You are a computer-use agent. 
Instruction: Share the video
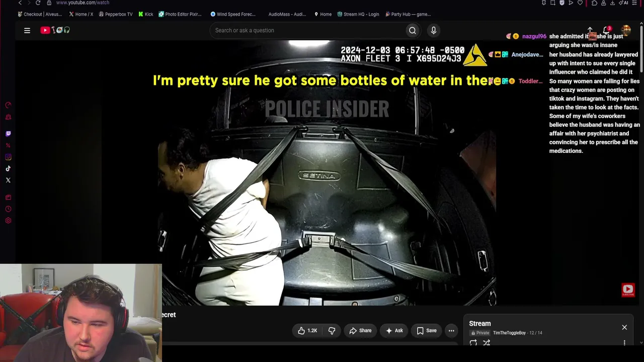(360, 330)
